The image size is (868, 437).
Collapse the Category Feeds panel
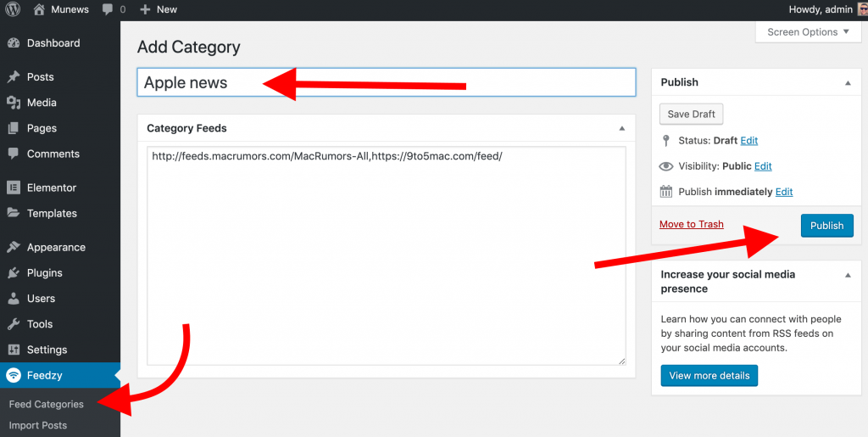tap(621, 128)
